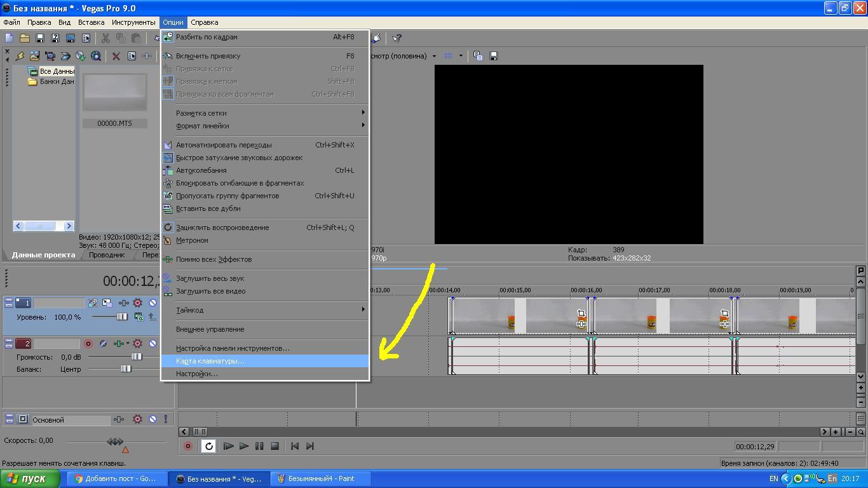Click the Stop transport button

click(275, 446)
